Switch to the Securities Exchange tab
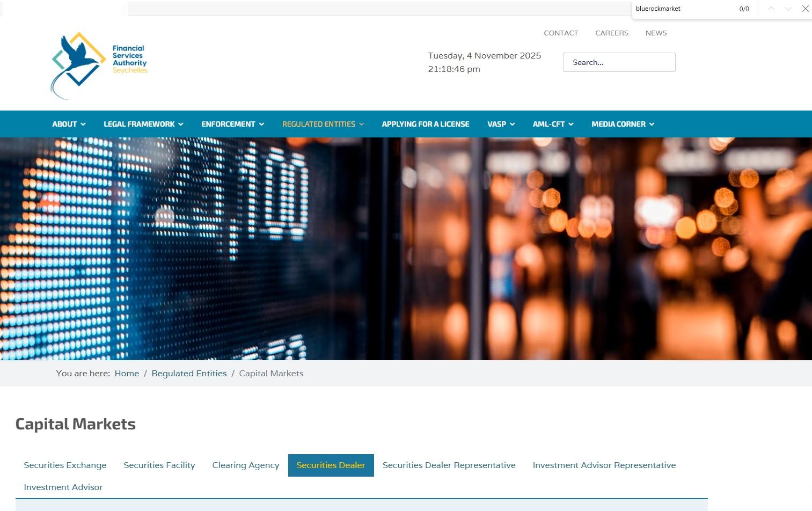Screen dimensions: 812x511 point(65,465)
